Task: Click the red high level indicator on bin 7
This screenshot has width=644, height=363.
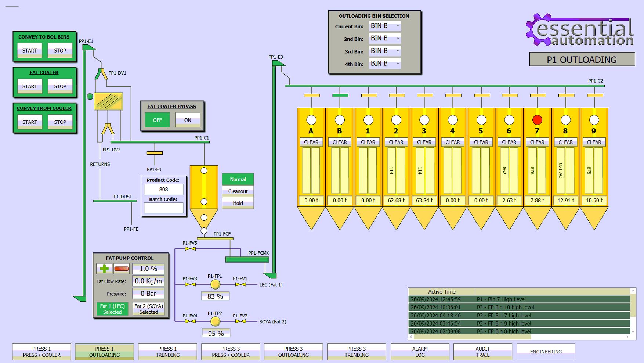Action: click(x=537, y=120)
